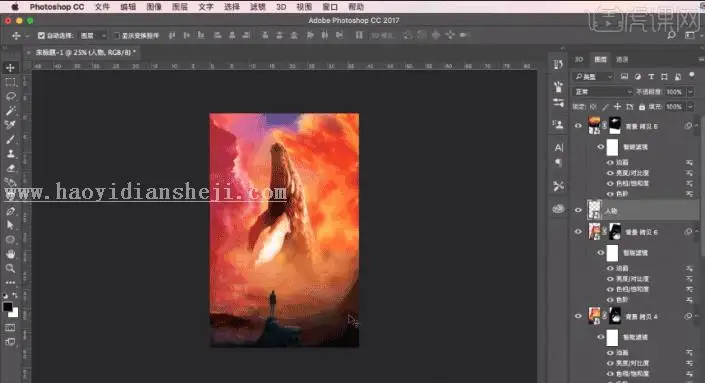Toggle 色阶 filter eye just above 人物
Screen dimensions: 705x383
[610, 194]
